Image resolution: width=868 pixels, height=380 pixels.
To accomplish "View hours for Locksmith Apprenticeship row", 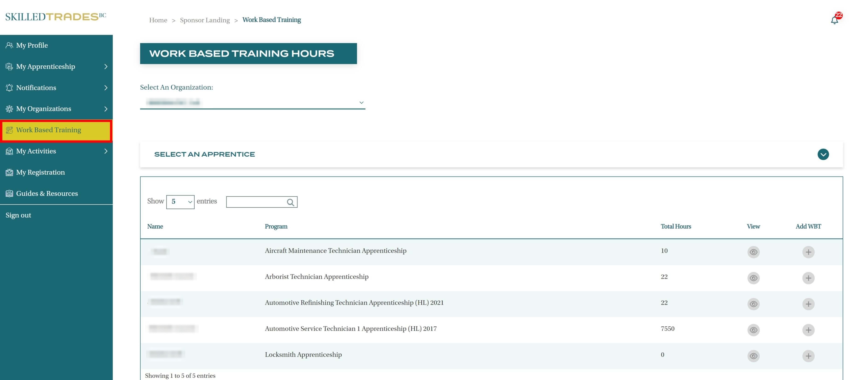I will point(753,356).
